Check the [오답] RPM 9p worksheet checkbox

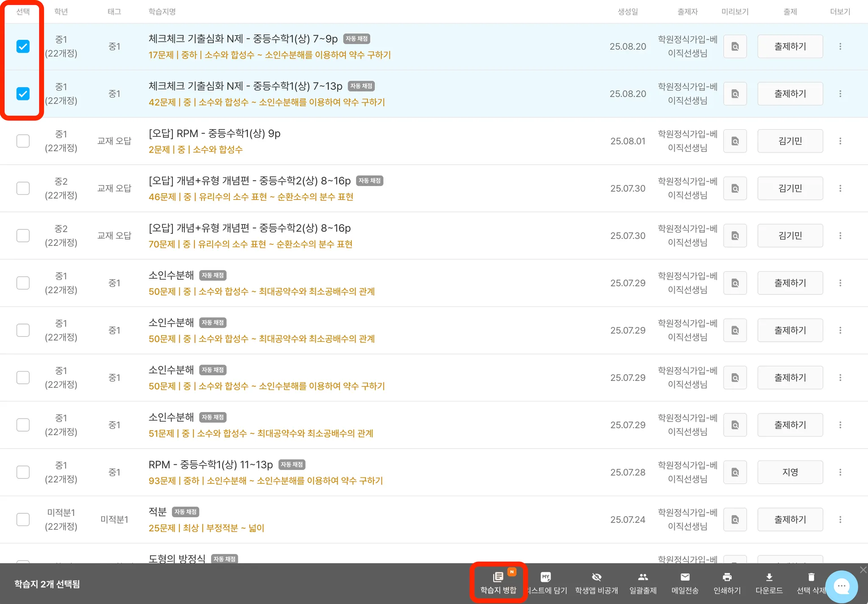(23, 141)
